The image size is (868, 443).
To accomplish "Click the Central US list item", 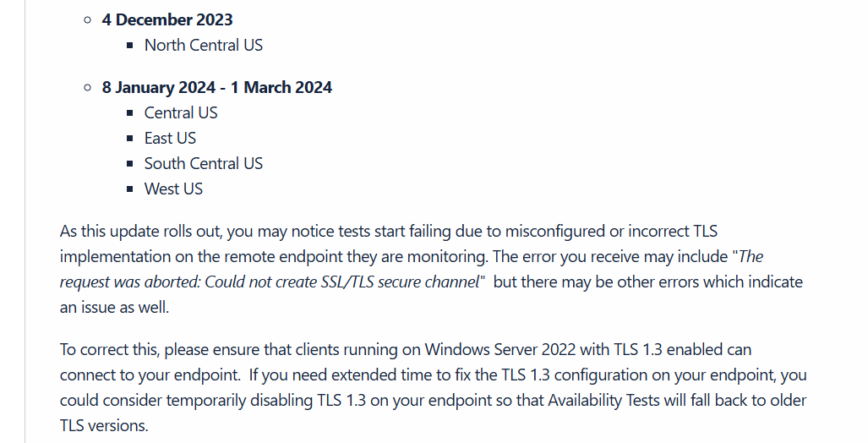I will tap(181, 113).
